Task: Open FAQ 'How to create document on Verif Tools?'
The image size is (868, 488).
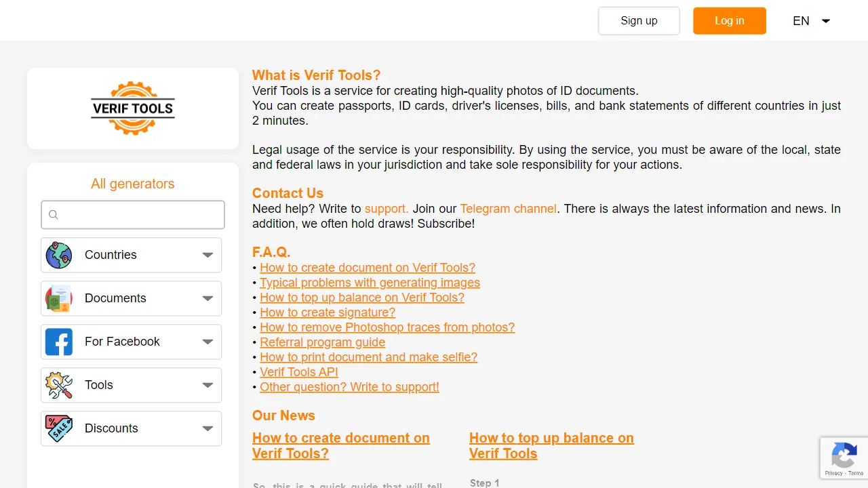Action: [368, 268]
